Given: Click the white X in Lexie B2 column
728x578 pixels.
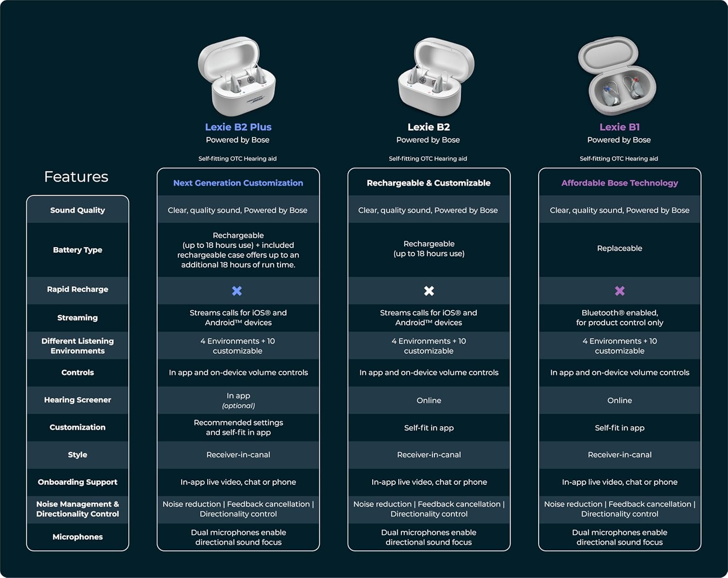Looking at the screenshot, I should pyautogui.click(x=429, y=291).
